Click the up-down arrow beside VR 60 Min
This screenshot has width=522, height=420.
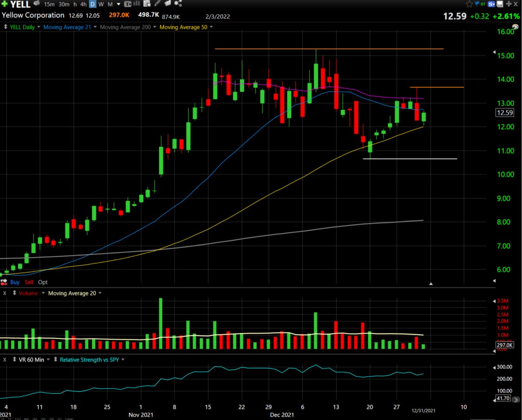[14, 359]
